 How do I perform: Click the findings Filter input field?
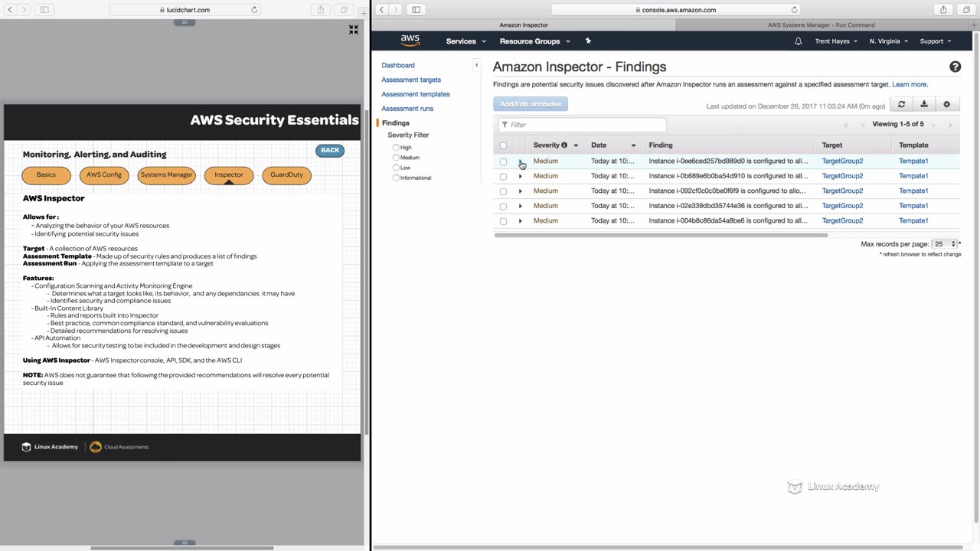(x=582, y=125)
